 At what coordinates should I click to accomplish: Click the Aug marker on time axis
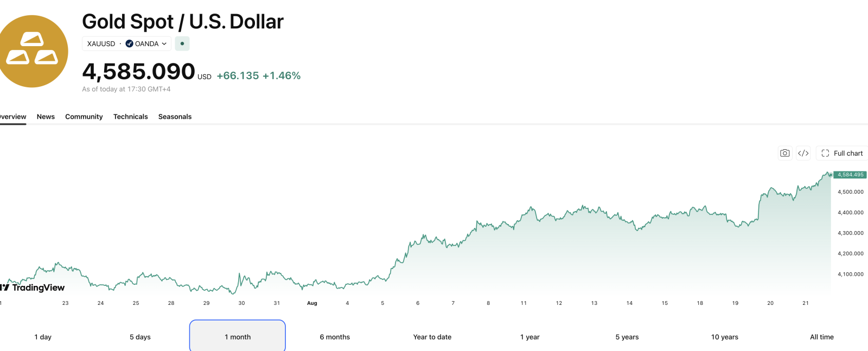[312, 303]
